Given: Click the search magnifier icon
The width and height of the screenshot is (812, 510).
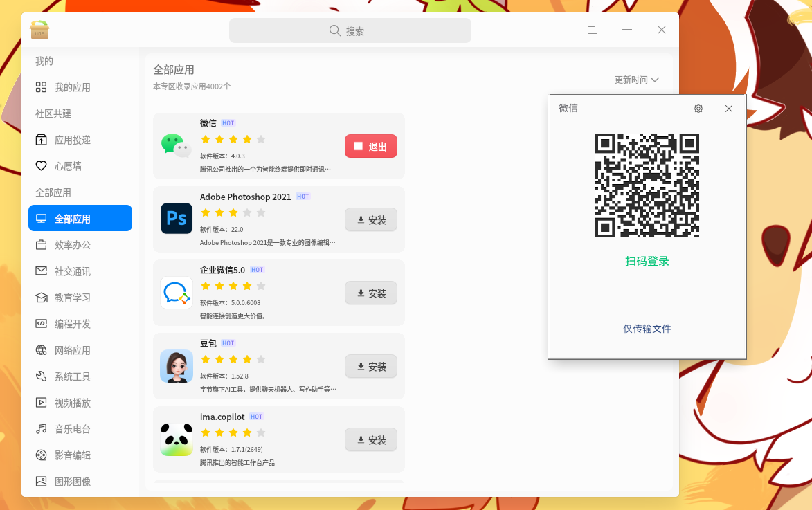Looking at the screenshot, I should 334,30.
